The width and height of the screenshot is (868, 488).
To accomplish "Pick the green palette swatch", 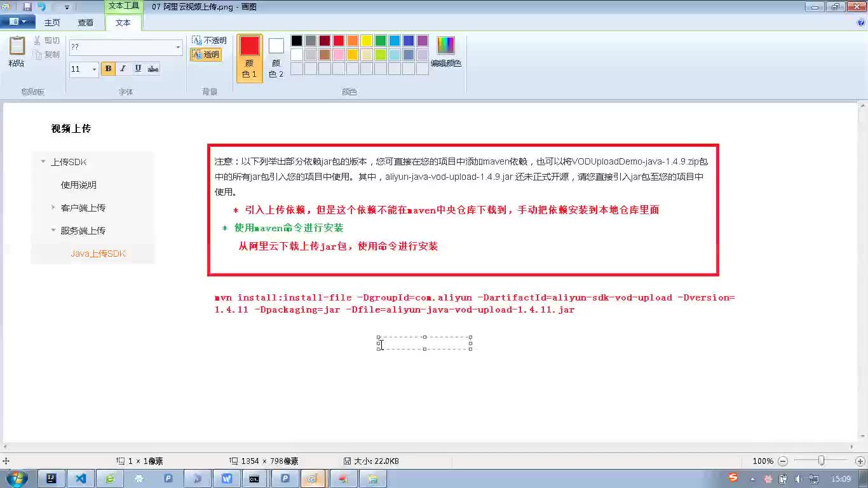I will tap(381, 41).
